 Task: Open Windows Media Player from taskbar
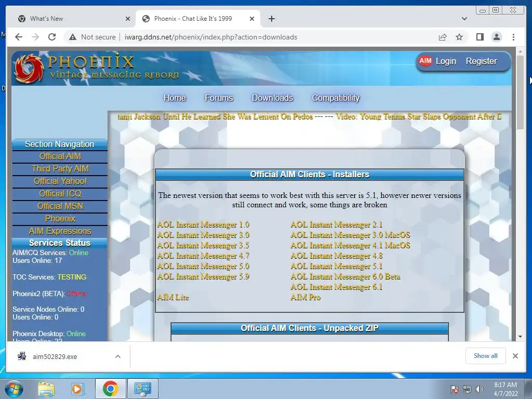(77, 389)
